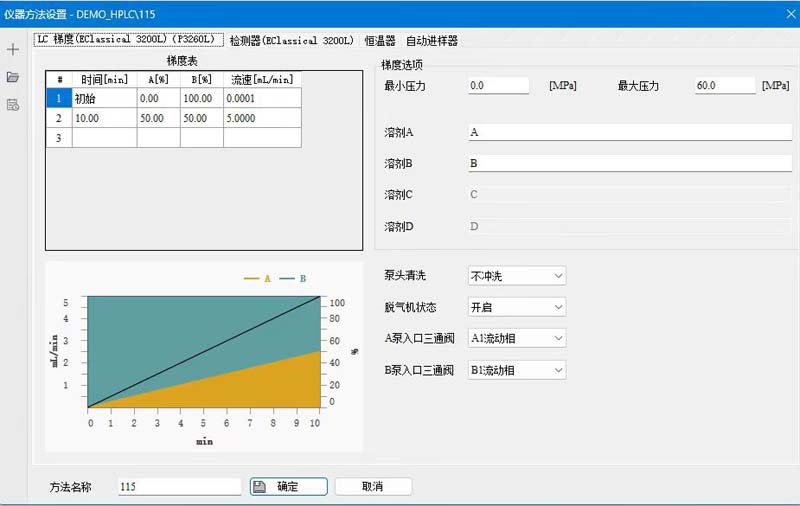
Task: Switch to the 检测器(EClassical 3200L) tab
Action: click(x=291, y=40)
